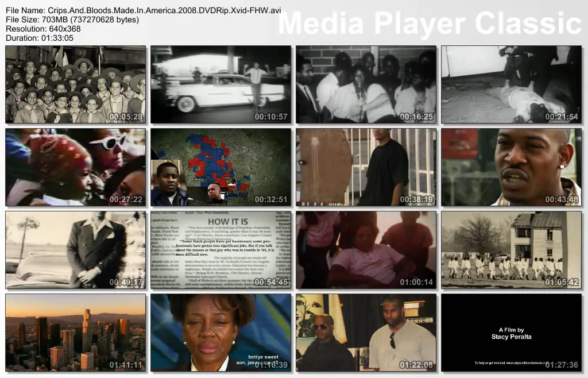Select the marching line frame at 01:05:42
The width and height of the screenshot is (588, 378).
tap(512, 250)
